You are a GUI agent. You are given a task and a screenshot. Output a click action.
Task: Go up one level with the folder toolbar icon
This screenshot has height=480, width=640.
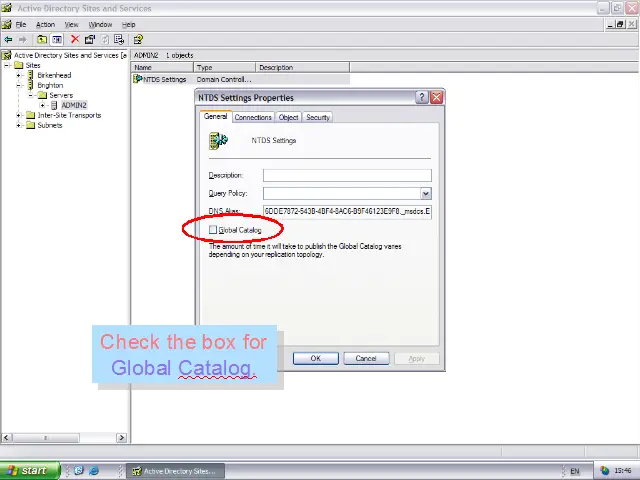[x=42, y=40]
